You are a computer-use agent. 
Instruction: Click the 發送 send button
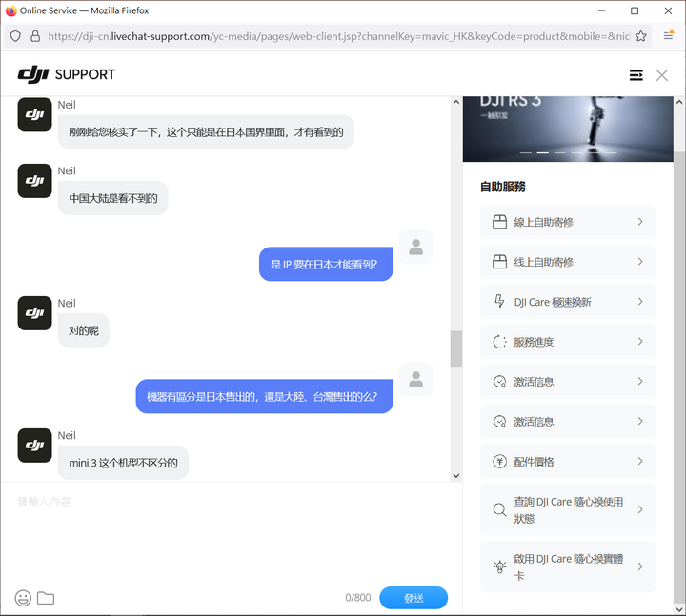tap(414, 598)
